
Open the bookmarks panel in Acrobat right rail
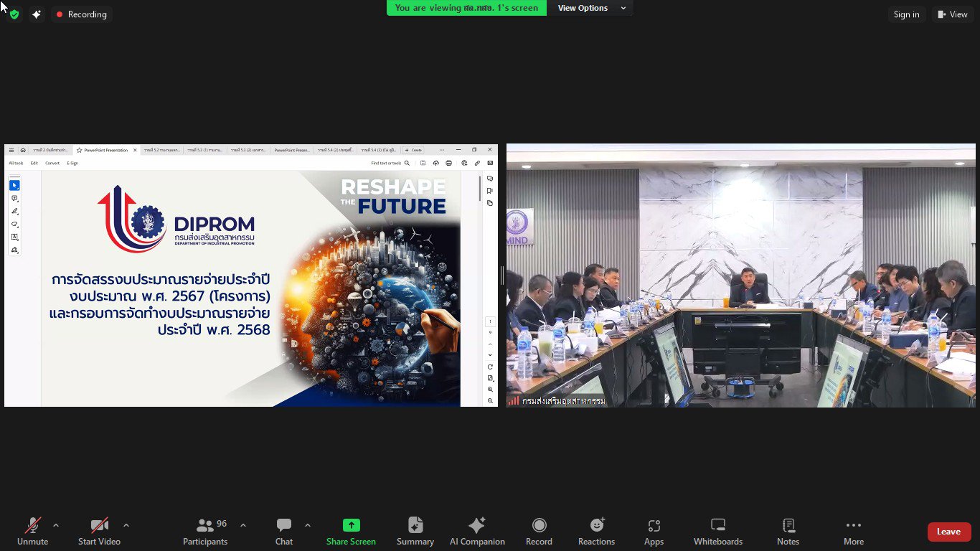[490, 190]
